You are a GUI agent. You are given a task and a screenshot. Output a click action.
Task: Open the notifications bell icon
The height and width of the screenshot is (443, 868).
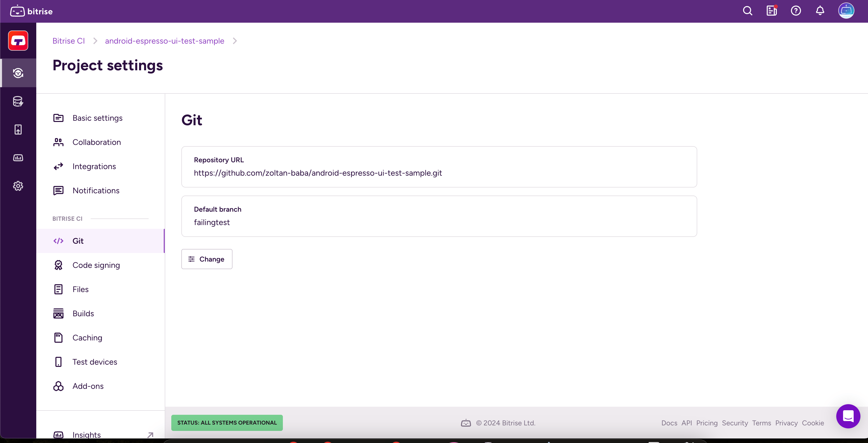[820, 11]
